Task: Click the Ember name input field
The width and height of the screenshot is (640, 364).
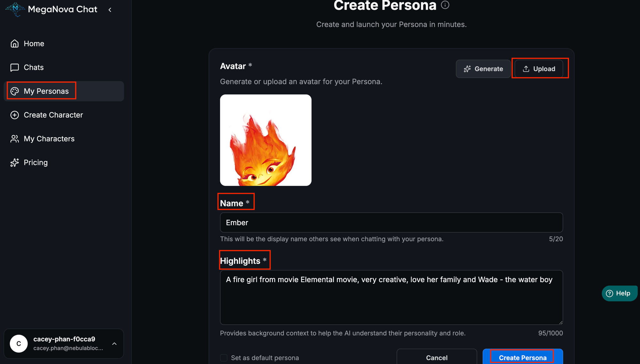Action: 391,223
